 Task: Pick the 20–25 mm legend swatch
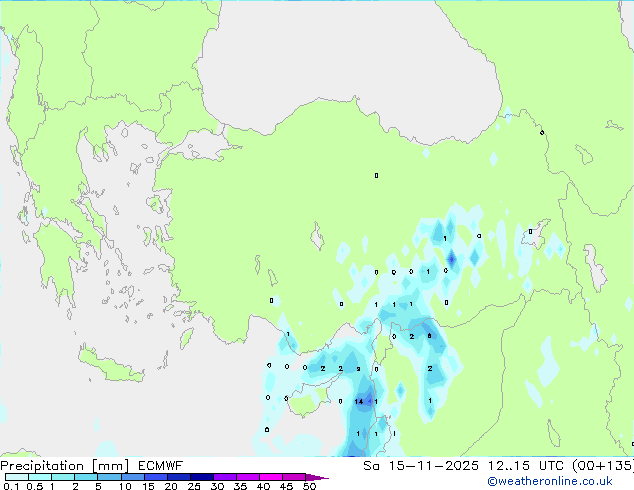179,477
